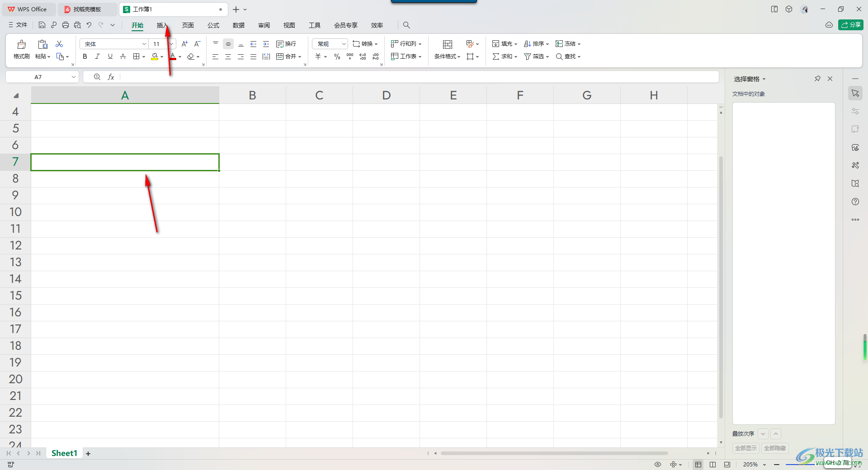Click the 条件格式 conditional formatting button
The width and height of the screenshot is (868, 470).
click(447, 50)
